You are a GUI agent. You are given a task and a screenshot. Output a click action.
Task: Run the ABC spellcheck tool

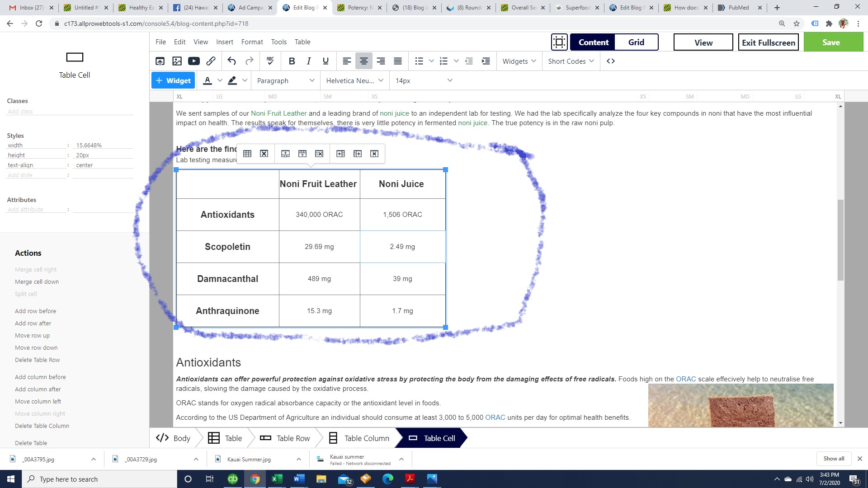(270, 61)
